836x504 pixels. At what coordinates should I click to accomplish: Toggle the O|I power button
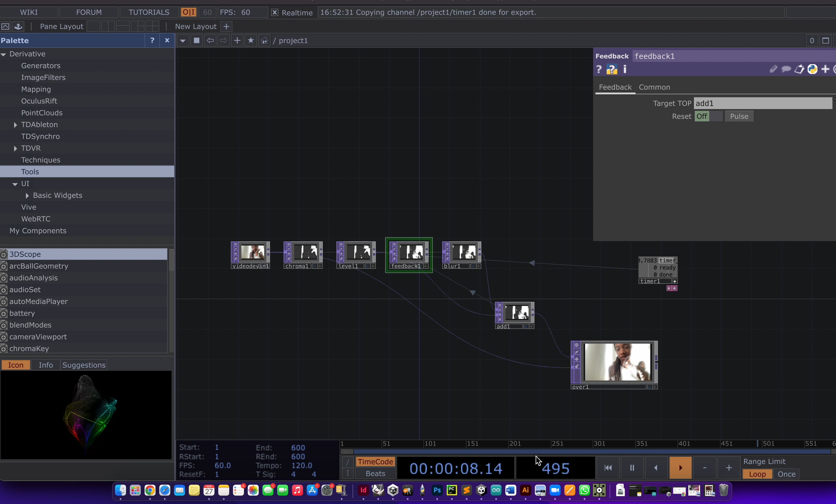(x=188, y=12)
